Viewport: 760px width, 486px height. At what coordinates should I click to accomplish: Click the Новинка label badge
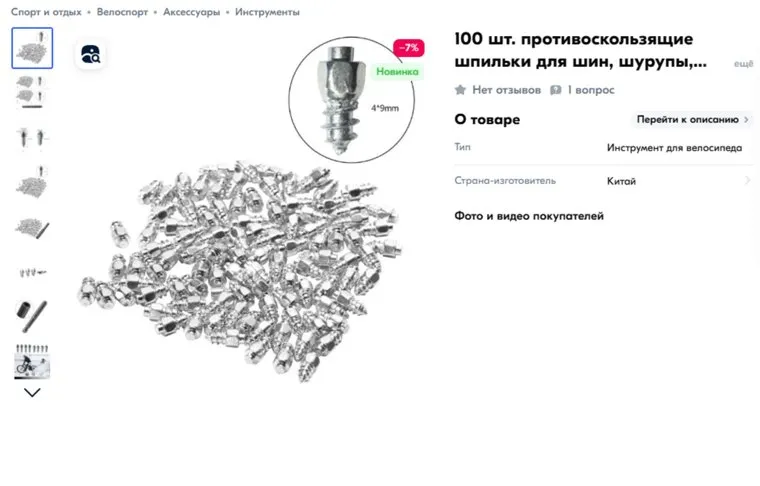(x=397, y=72)
